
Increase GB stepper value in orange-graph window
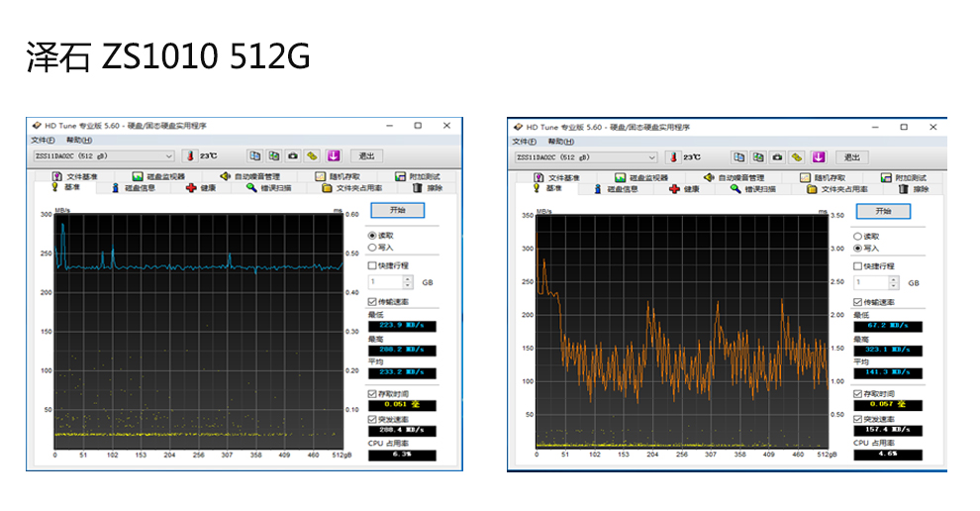click(894, 279)
